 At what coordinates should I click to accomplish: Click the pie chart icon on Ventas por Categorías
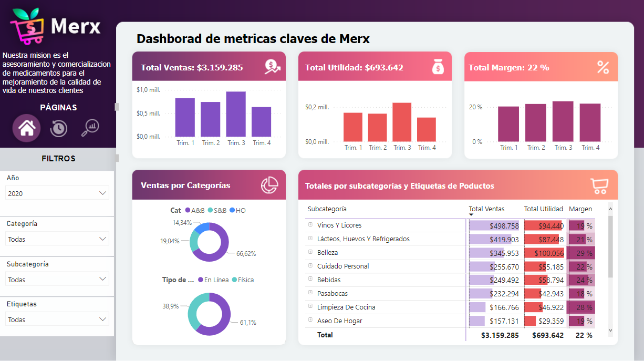coord(269,185)
